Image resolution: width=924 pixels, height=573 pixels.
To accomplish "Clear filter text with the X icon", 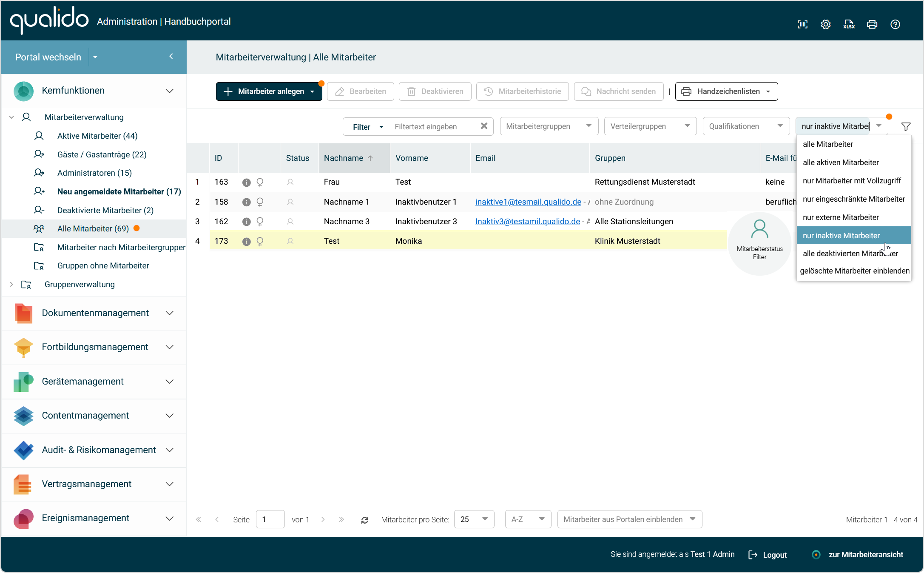I will 484,126.
